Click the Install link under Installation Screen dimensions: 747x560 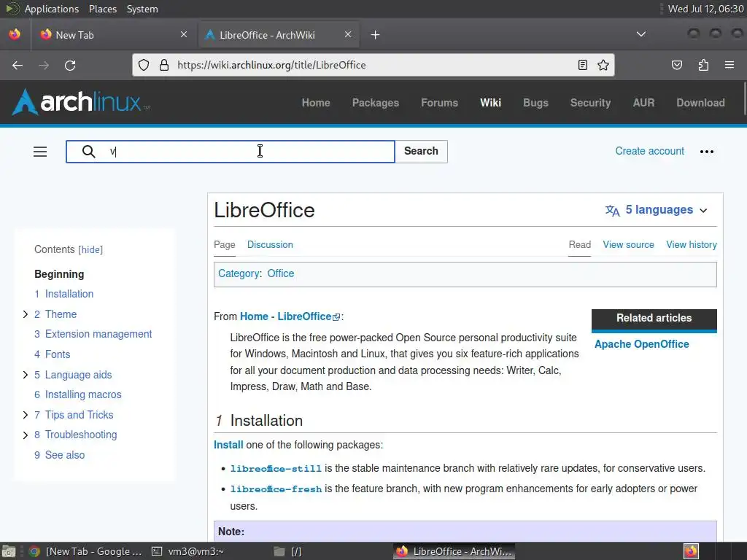click(x=228, y=445)
